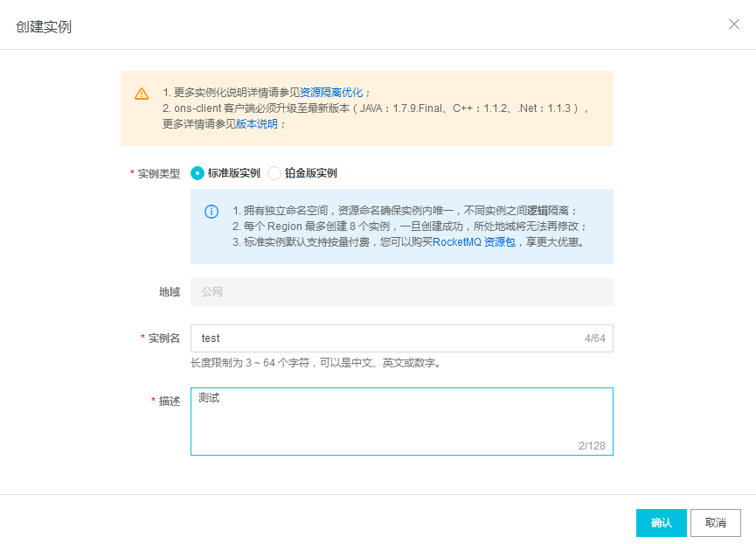
Task: Click the disabled 地域 field showing 公网
Action: click(x=402, y=292)
